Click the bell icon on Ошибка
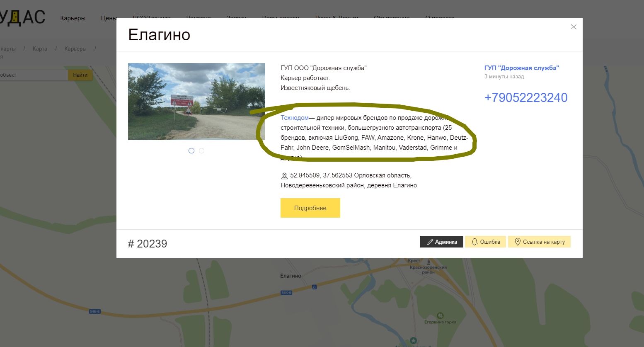Image resolution: width=644 pixels, height=347 pixels. (475, 242)
